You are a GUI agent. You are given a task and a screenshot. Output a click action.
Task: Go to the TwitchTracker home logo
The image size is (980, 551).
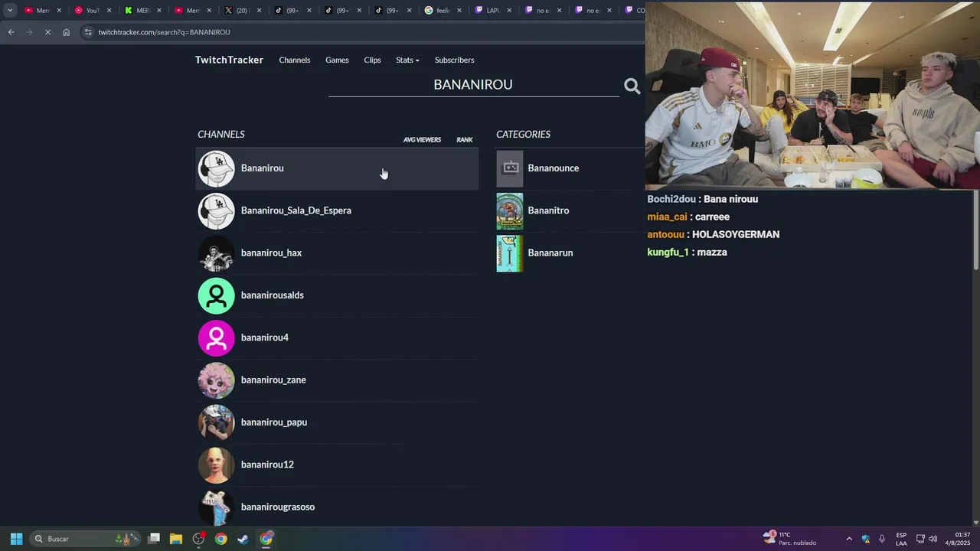click(229, 60)
